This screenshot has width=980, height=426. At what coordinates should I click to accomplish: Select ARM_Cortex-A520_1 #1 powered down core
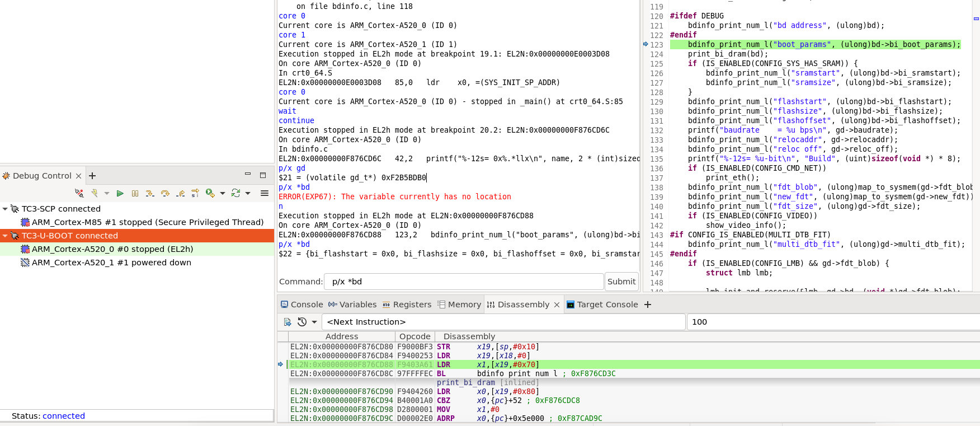pos(111,263)
